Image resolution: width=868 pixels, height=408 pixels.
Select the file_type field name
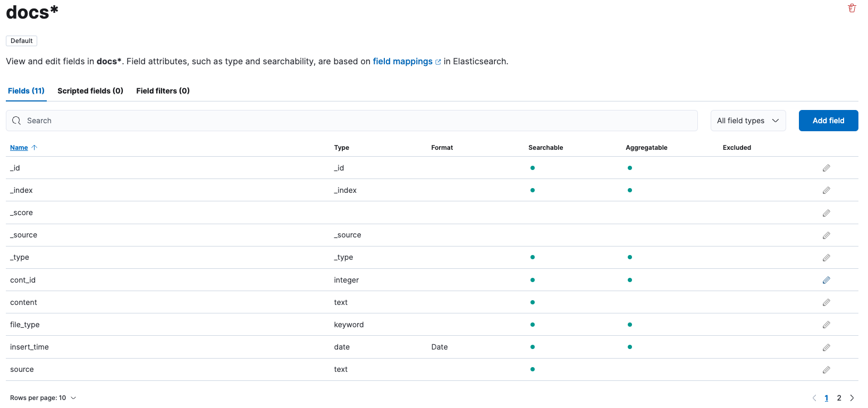pos(25,325)
